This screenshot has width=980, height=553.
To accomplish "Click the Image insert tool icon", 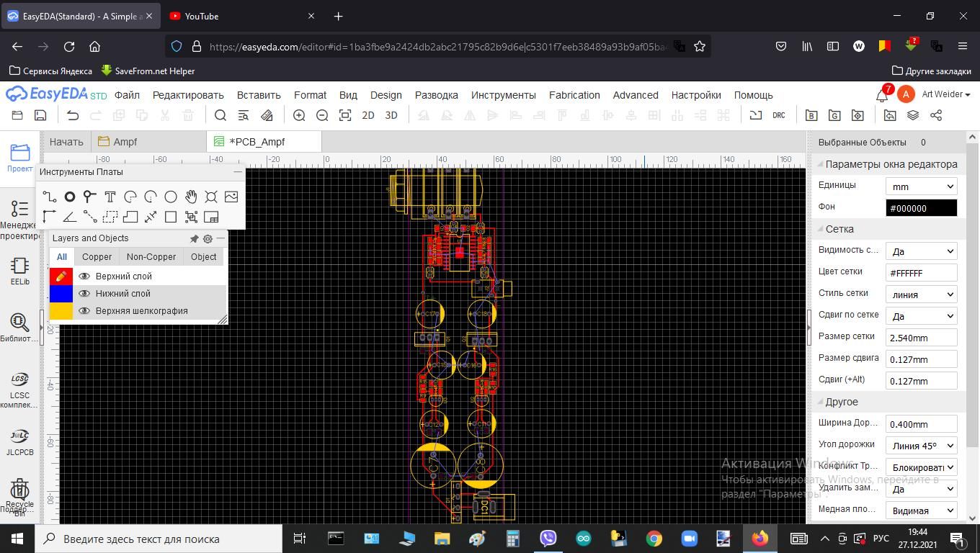I will tap(231, 197).
